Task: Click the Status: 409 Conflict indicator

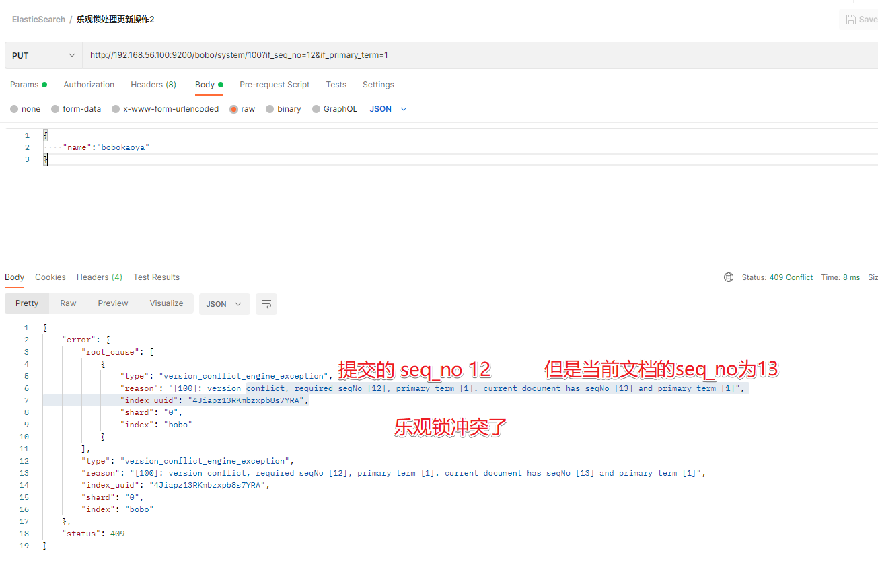Action: (x=777, y=277)
